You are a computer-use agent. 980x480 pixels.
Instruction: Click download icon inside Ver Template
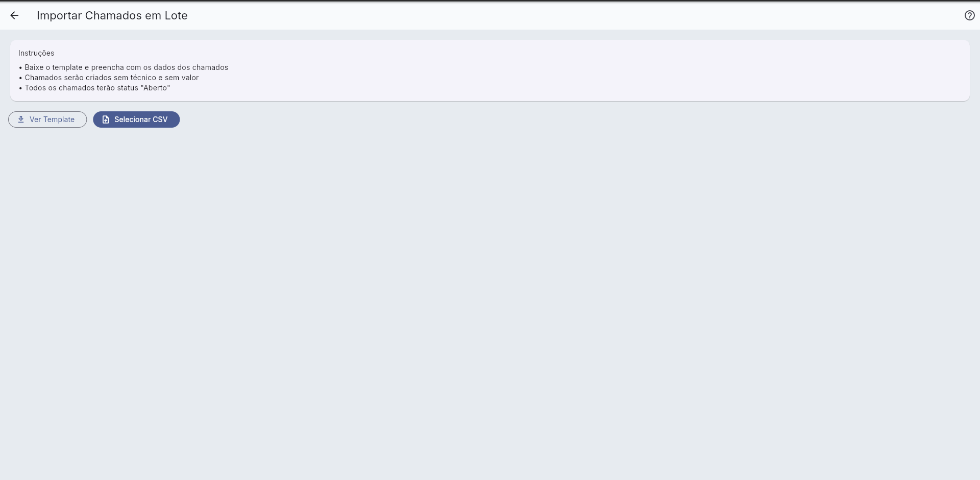[21, 119]
